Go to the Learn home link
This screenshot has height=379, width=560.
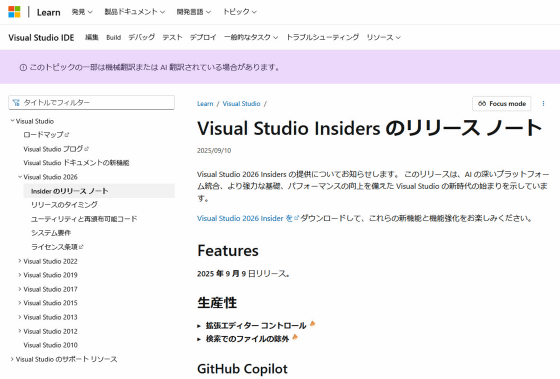pyautogui.click(x=49, y=12)
